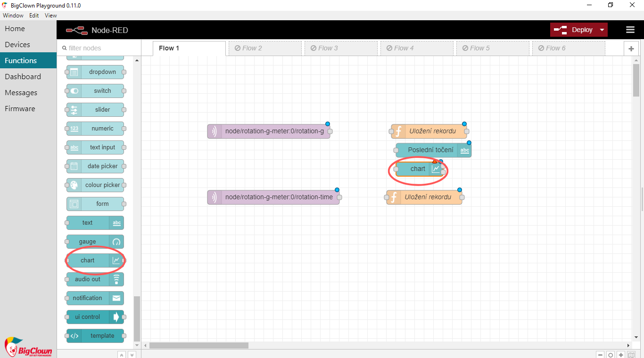644x358 pixels.
Task: Open the View menu
Action: [x=51, y=16]
